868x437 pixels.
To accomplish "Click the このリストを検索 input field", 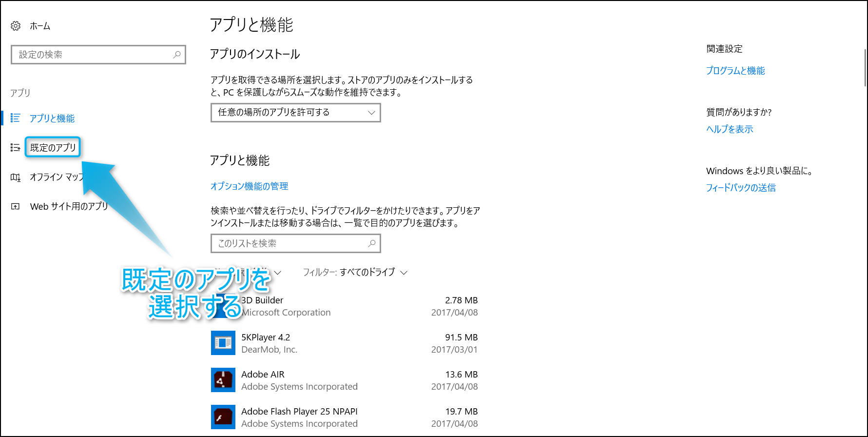I will click(290, 243).
